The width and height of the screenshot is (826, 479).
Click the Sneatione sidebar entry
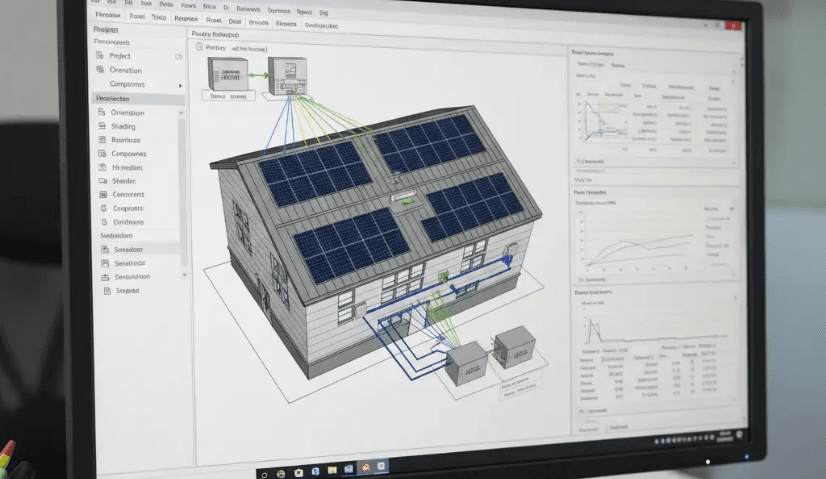pos(130,263)
